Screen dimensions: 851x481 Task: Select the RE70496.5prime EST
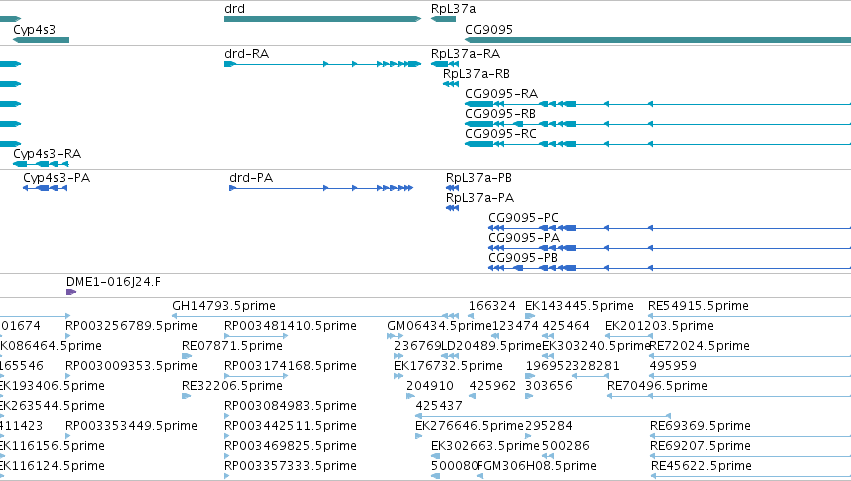pos(729,396)
